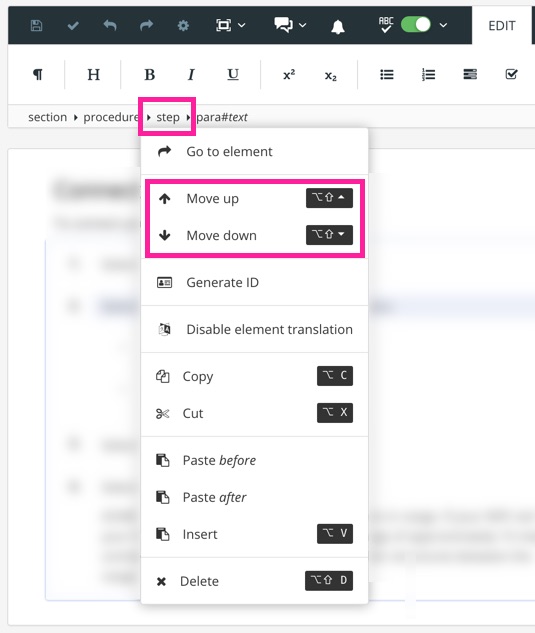Click the checklist checkbox icon
Viewport: 535px width, 633px height.
pyautogui.click(x=512, y=74)
